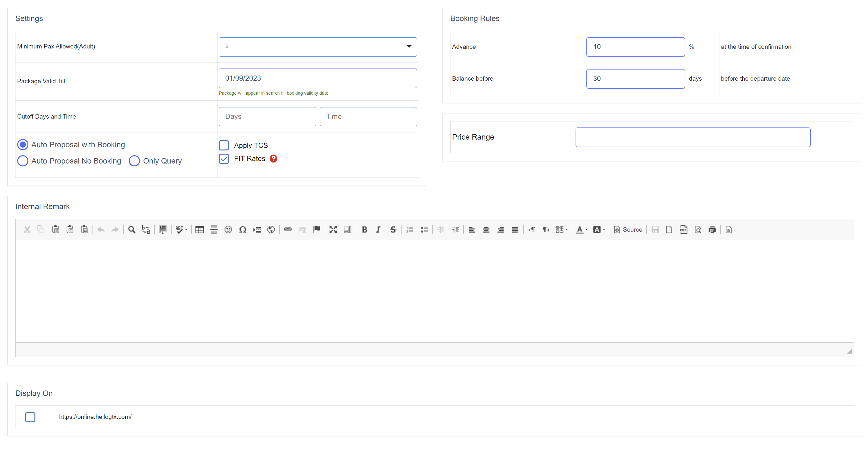Tick the online.hellogtx.com display checkbox
Viewport: 868px width, 459px height.
(x=30, y=417)
